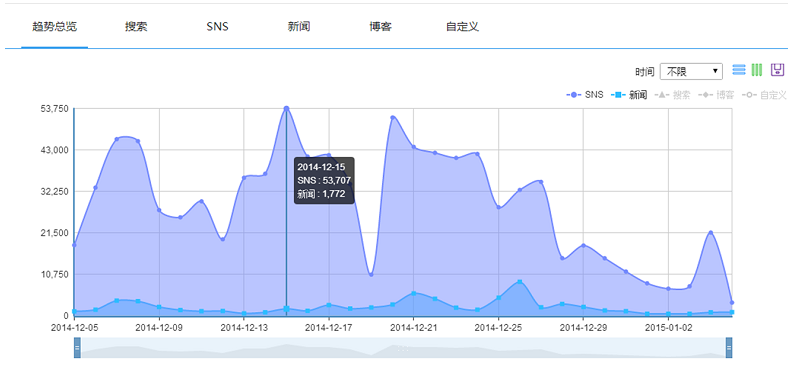The height and width of the screenshot is (372, 791).
Task: Click the SNS circle marker in legend
Action: [574, 95]
